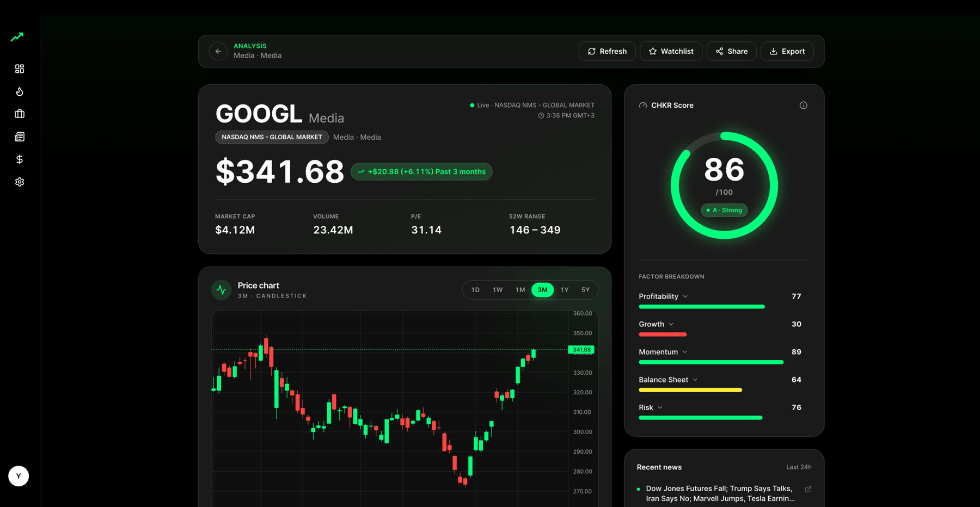Click the Profitability score 77
The height and width of the screenshot is (507, 980).
(x=797, y=296)
